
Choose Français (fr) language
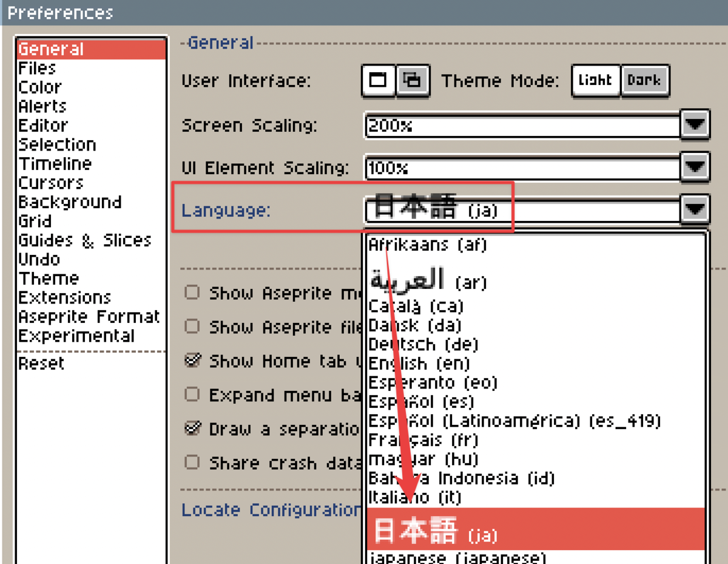coord(536,440)
